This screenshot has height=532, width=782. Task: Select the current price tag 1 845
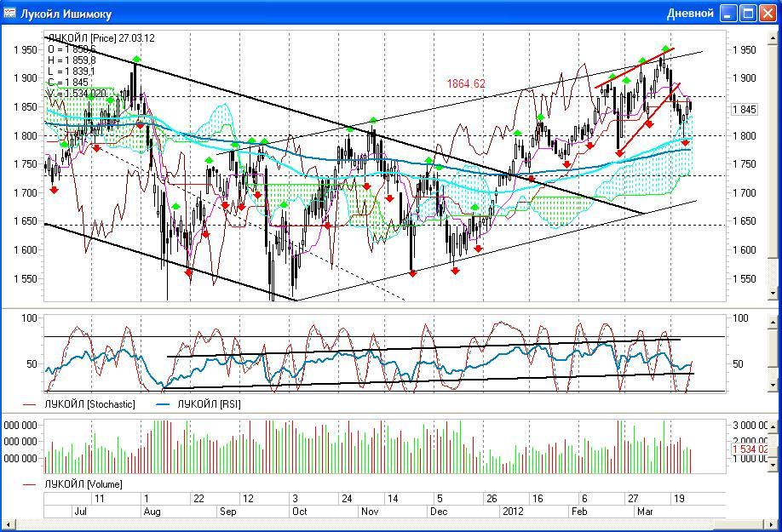tap(745, 110)
